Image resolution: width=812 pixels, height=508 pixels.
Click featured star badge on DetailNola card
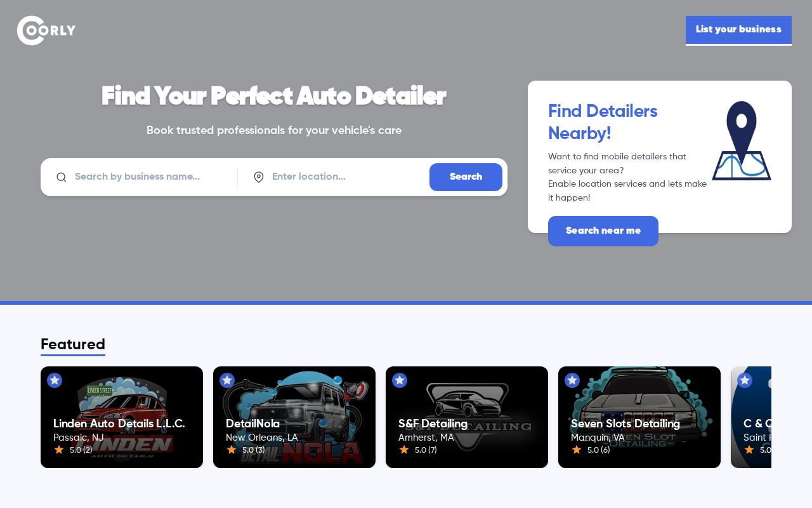[x=227, y=380]
